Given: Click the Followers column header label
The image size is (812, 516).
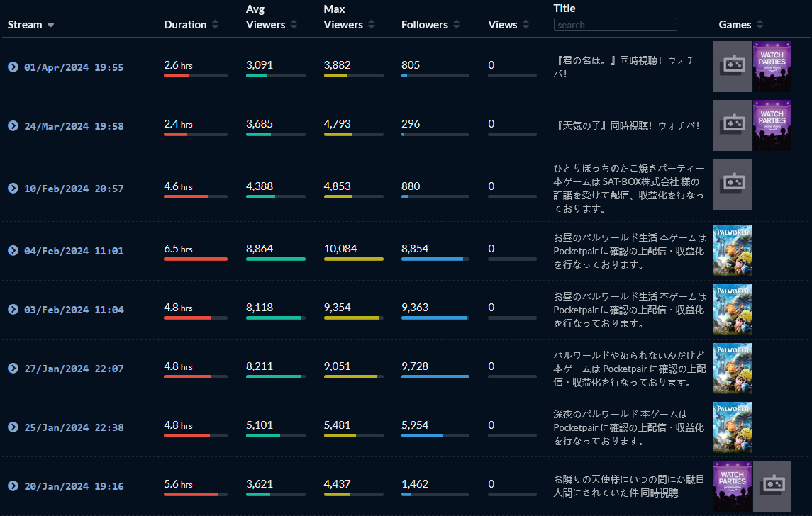Looking at the screenshot, I should (424, 25).
